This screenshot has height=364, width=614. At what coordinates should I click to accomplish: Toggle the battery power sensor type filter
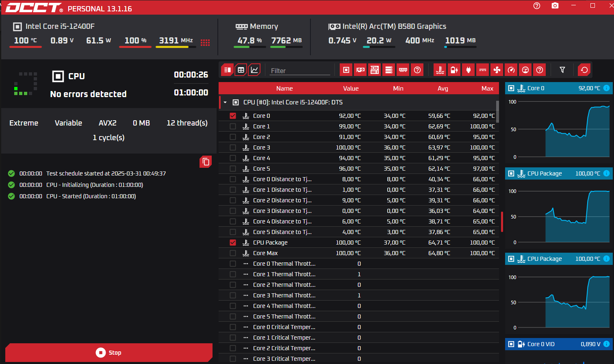pyautogui.click(x=454, y=70)
